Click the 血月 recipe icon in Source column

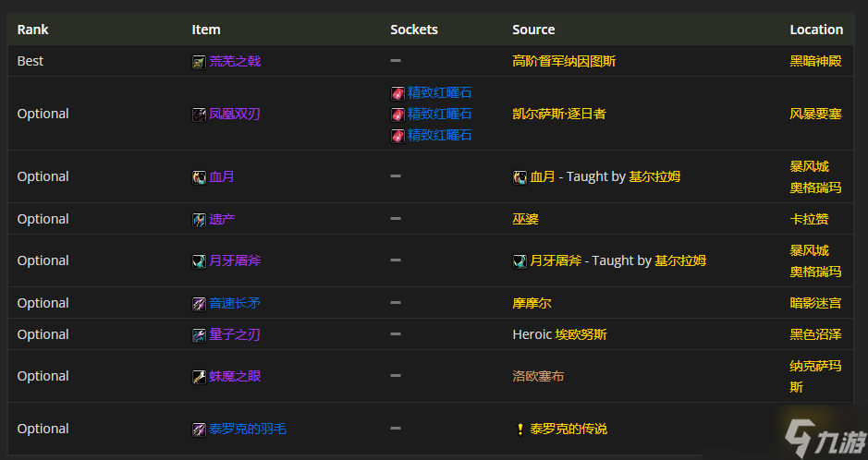pos(520,177)
